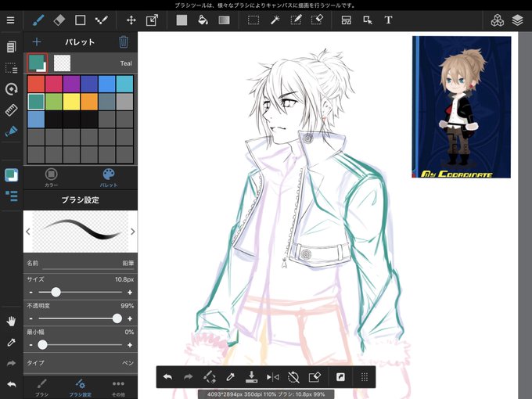Increase brush size with plus
This screenshot has width=532, height=399.
pyautogui.click(x=130, y=292)
